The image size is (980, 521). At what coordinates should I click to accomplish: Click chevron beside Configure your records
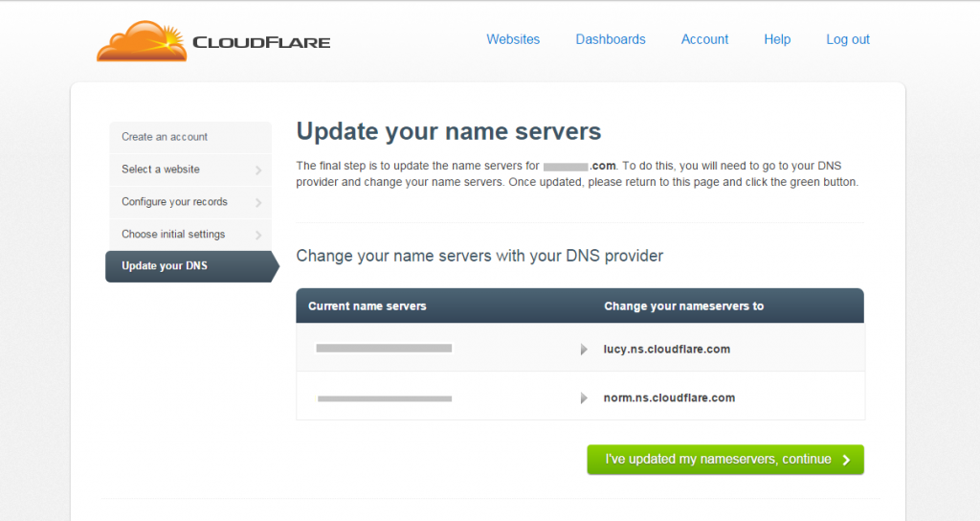pyautogui.click(x=258, y=203)
